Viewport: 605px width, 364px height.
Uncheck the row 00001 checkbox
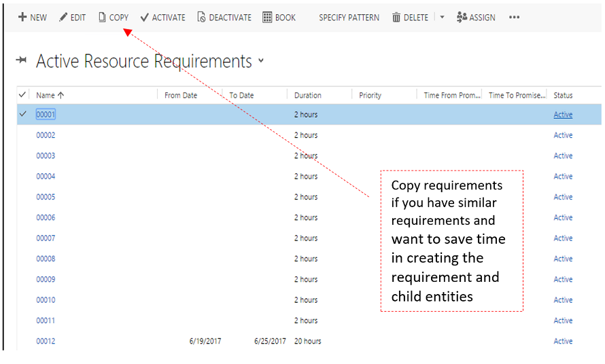[x=22, y=114]
